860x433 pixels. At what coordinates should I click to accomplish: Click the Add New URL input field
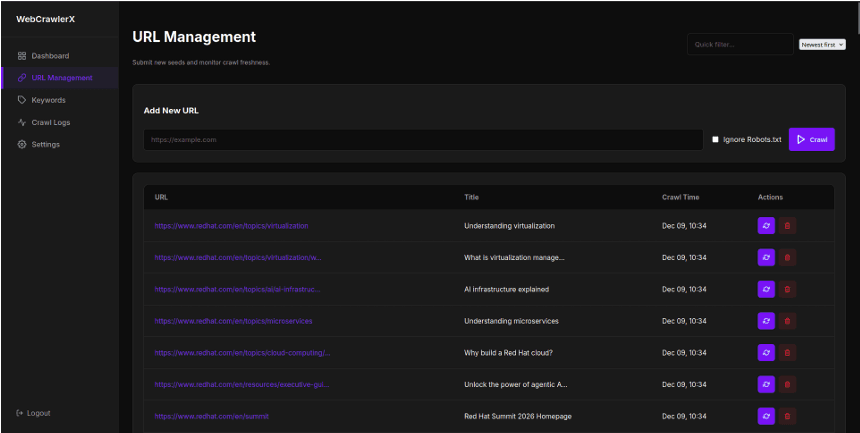(422, 140)
